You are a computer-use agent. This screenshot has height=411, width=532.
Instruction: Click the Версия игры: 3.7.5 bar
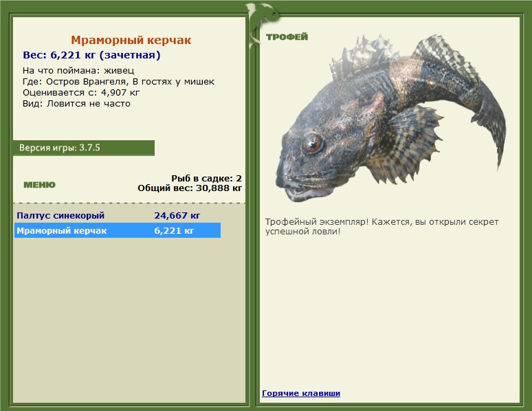click(x=83, y=148)
